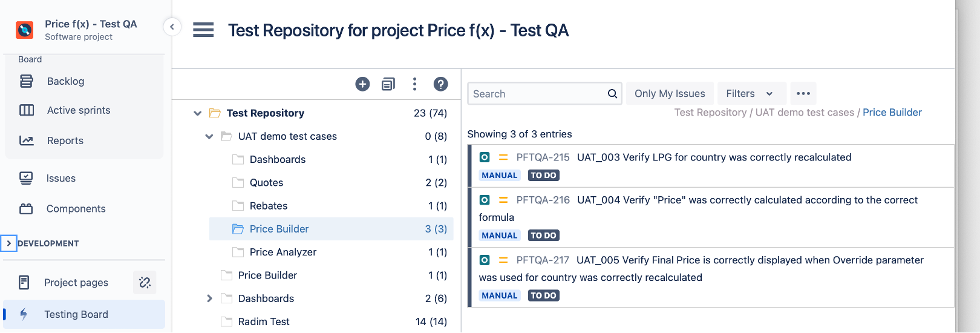Open the horizontal three-dot more options button
The height and width of the screenshot is (333, 980).
[803, 93]
